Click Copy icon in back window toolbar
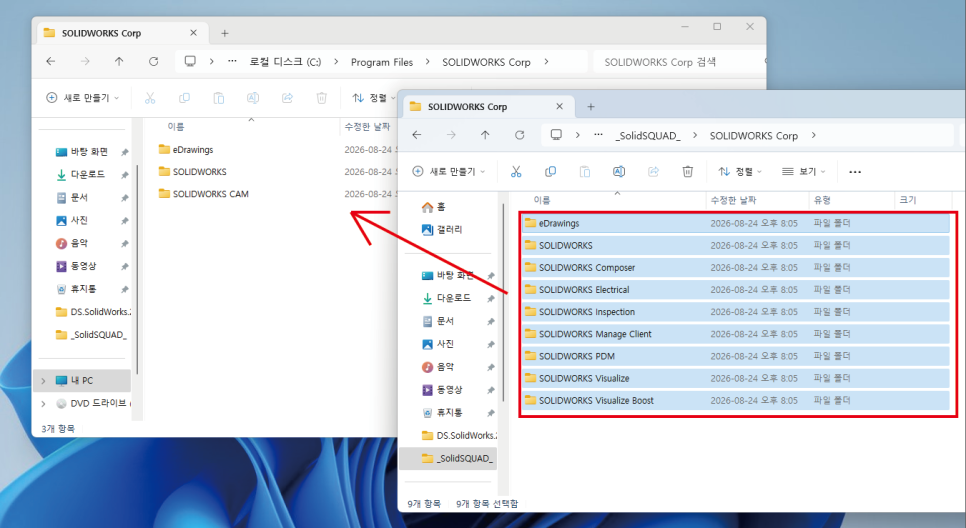Image resolution: width=966 pixels, height=528 pixels. (184, 98)
